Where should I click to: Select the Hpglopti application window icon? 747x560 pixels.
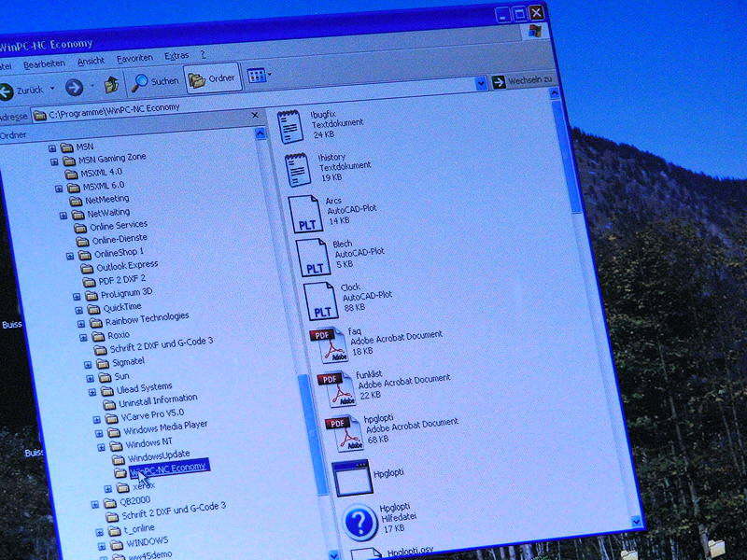[352, 478]
